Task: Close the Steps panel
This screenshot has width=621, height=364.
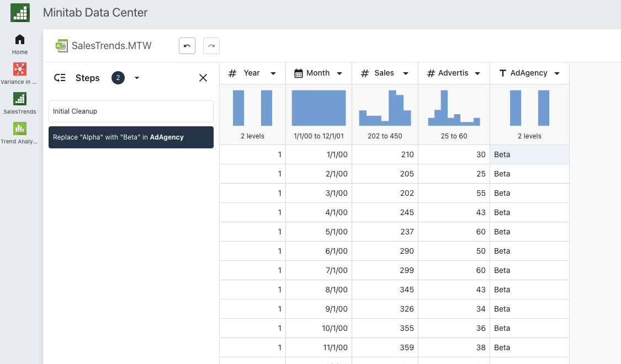Action: pyautogui.click(x=203, y=78)
